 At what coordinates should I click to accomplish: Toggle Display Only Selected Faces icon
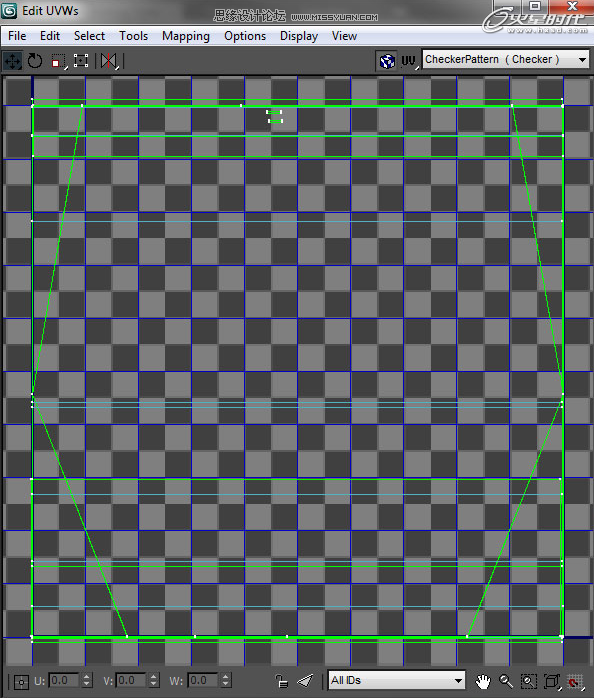[305, 681]
